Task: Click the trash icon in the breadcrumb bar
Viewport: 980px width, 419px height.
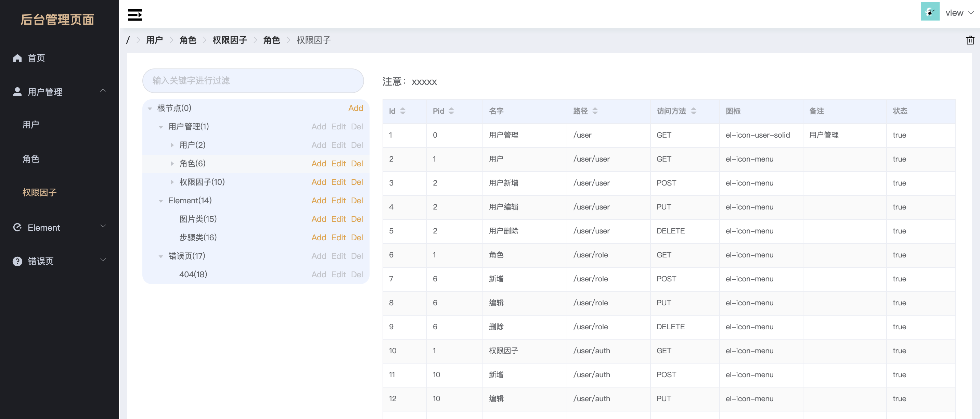Action: click(970, 40)
